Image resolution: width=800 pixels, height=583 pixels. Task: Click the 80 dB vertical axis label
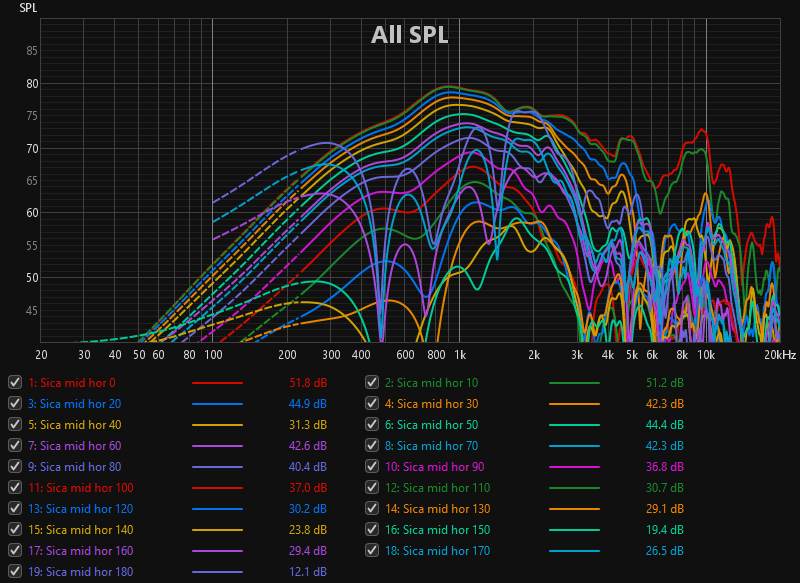32,84
